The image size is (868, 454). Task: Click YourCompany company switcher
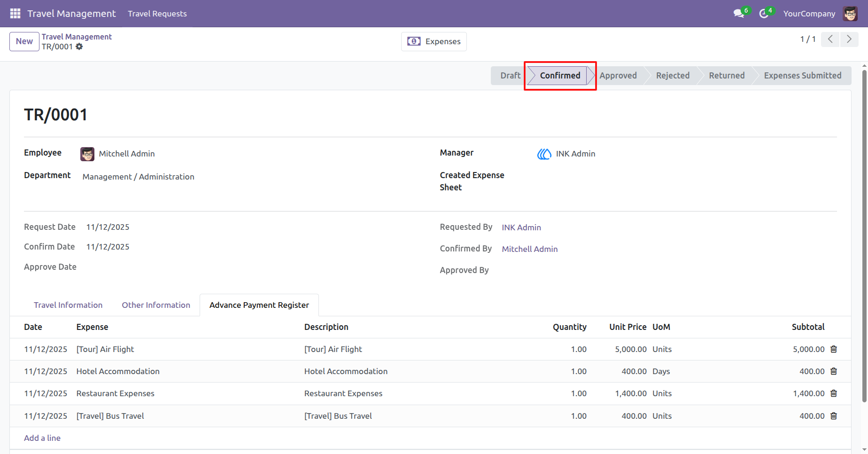click(x=809, y=14)
